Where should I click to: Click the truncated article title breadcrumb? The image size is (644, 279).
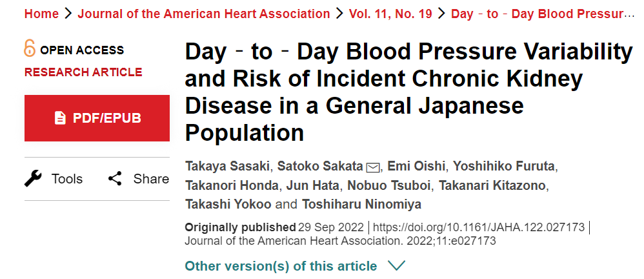click(543, 14)
